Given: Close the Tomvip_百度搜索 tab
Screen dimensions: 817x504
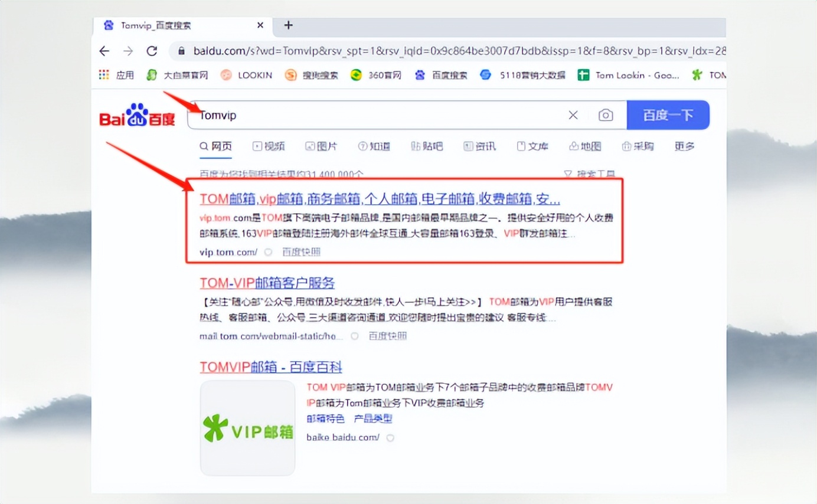Looking at the screenshot, I should point(260,25).
